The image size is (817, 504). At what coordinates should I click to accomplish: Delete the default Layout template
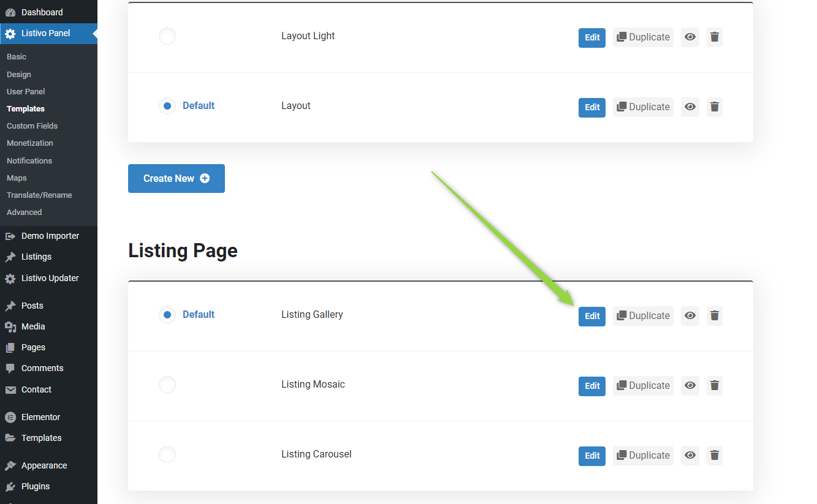pos(715,107)
